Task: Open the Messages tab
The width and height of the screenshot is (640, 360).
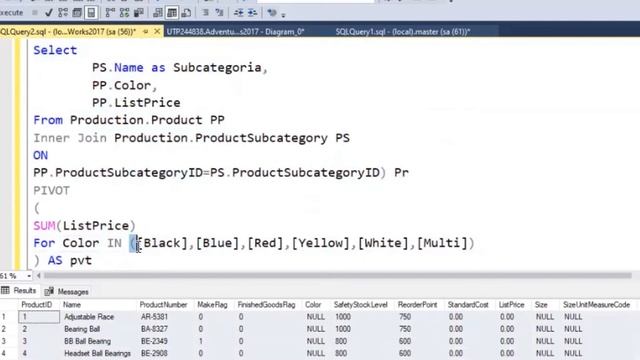Action: (x=67, y=291)
